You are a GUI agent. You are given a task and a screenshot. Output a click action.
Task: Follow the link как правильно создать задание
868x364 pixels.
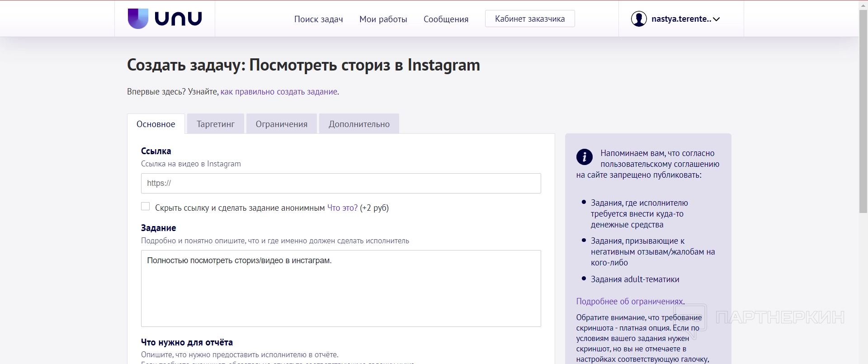(279, 92)
